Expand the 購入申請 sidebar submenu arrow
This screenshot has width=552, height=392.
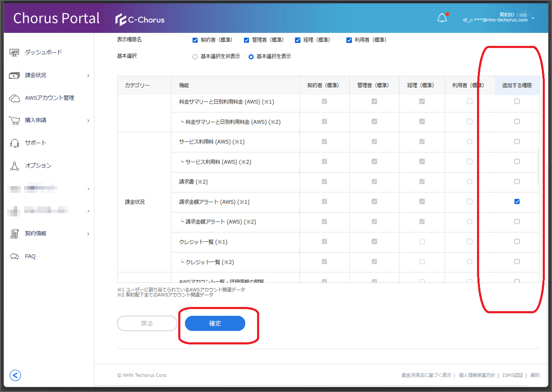click(88, 120)
